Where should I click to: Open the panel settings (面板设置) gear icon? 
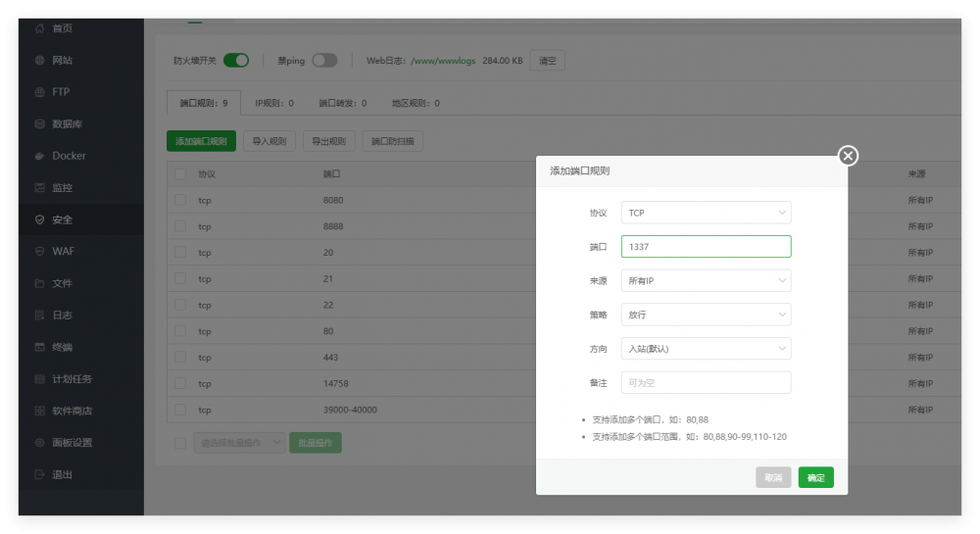tap(39, 443)
